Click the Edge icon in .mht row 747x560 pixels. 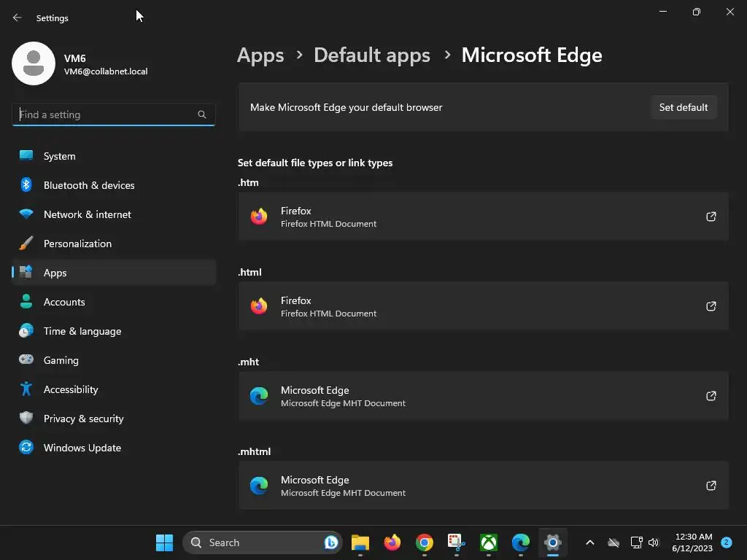pos(259,396)
